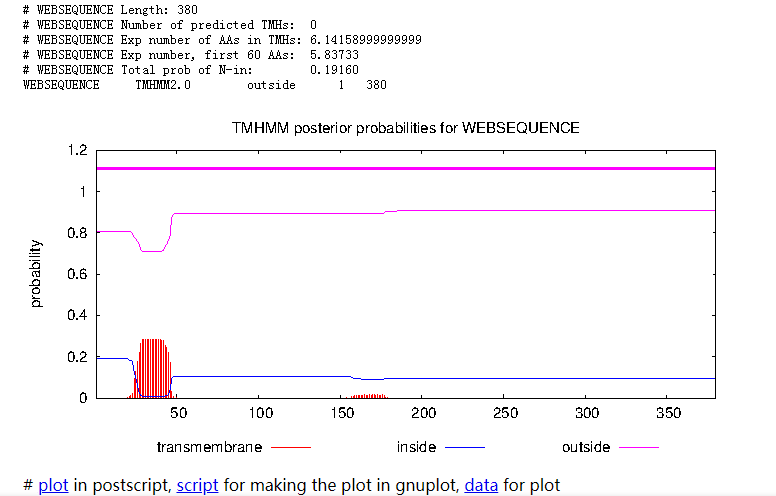
Task: Click the x-axis tick label 350
Action: pyautogui.click(x=669, y=413)
